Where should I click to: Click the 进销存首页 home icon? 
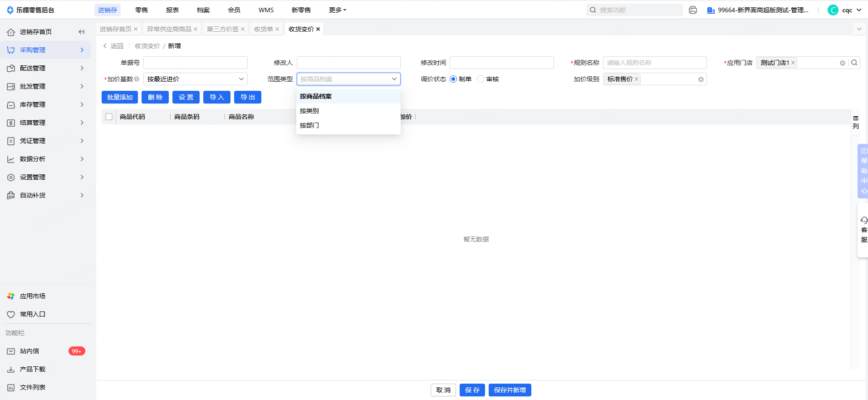tap(11, 32)
